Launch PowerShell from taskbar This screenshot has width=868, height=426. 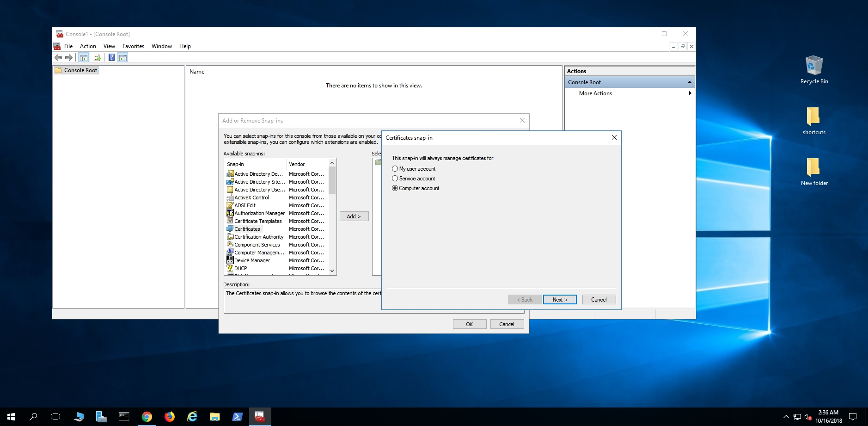[238, 417]
